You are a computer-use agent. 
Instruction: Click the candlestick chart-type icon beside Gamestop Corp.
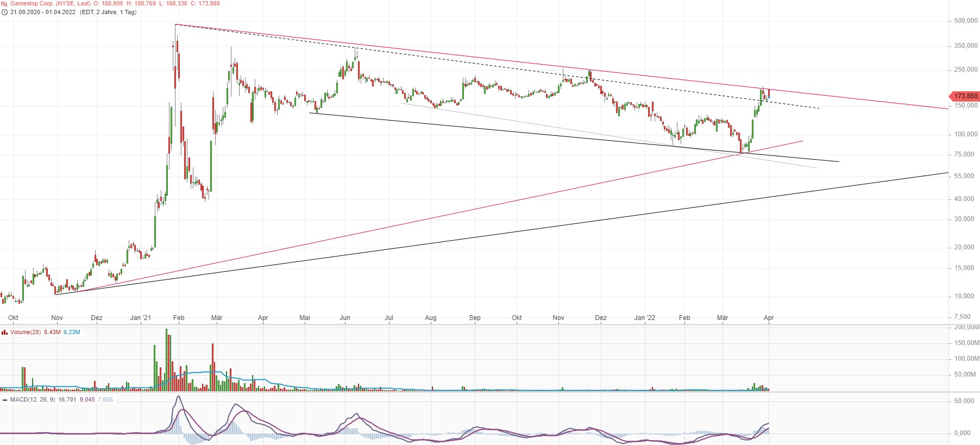[5, 3]
